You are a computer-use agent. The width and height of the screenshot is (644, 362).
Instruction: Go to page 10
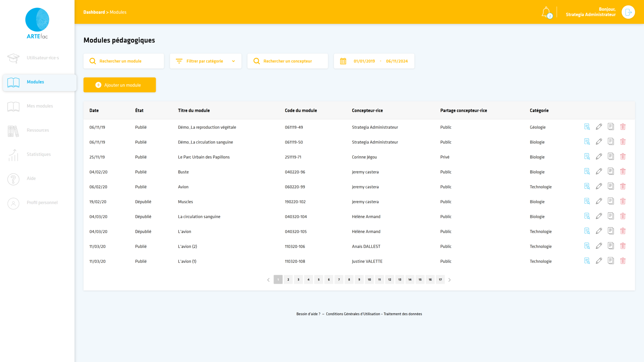coord(369,280)
